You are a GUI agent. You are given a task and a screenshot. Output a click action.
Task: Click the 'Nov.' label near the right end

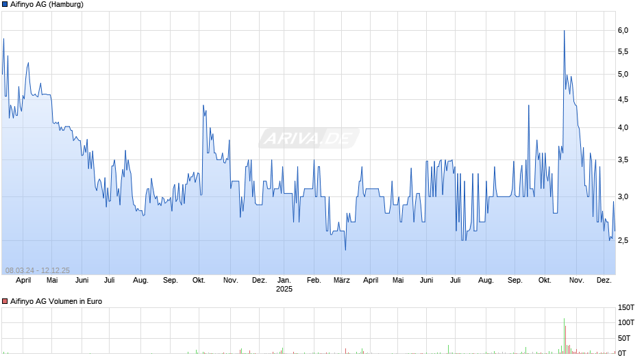577,281
